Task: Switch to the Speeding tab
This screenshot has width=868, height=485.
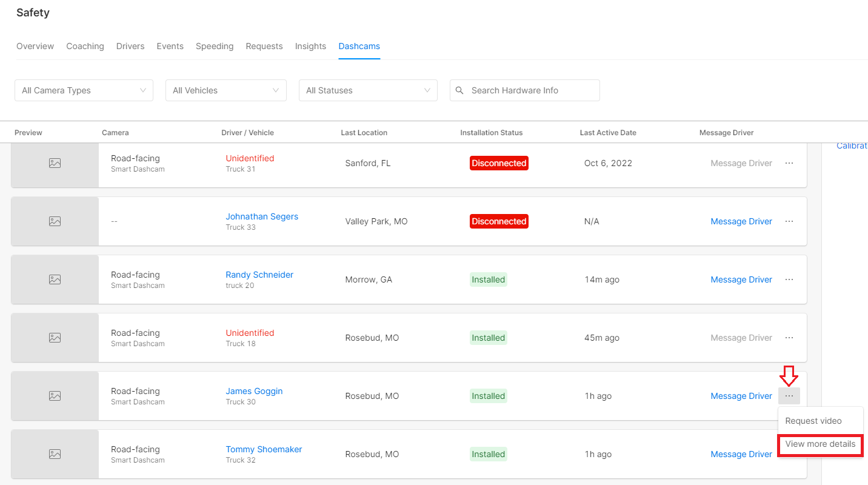Action: coord(215,46)
